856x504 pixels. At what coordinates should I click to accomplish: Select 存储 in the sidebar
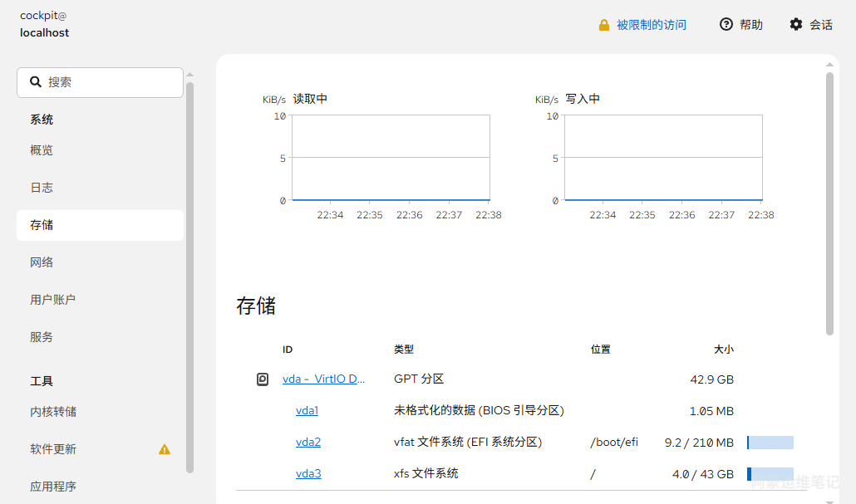(x=100, y=225)
